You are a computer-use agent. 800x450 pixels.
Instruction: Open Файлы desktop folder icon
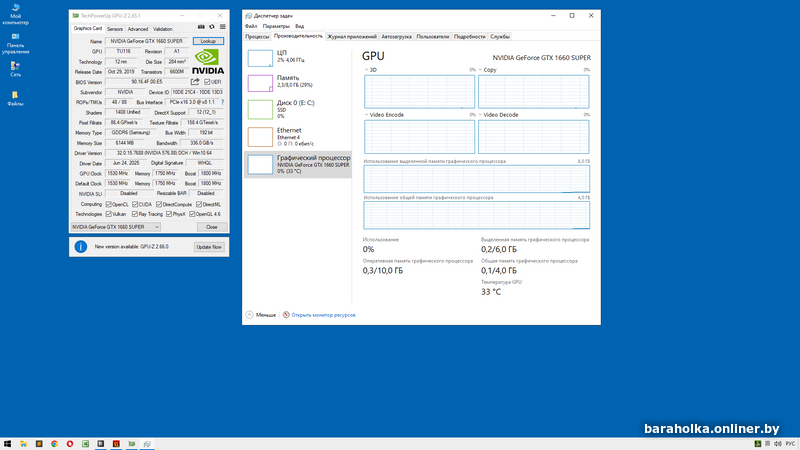click(x=15, y=98)
